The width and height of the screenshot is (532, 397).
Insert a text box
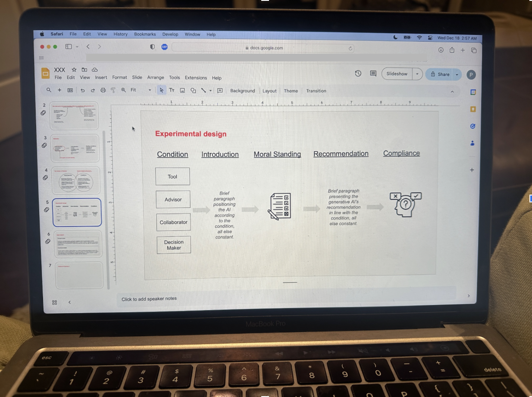click(172, 90)
